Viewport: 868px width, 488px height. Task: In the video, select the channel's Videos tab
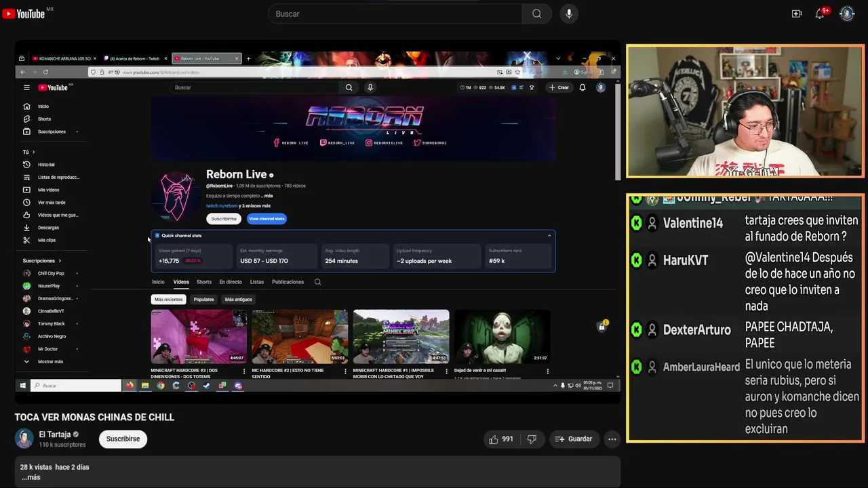pos(181,282)
